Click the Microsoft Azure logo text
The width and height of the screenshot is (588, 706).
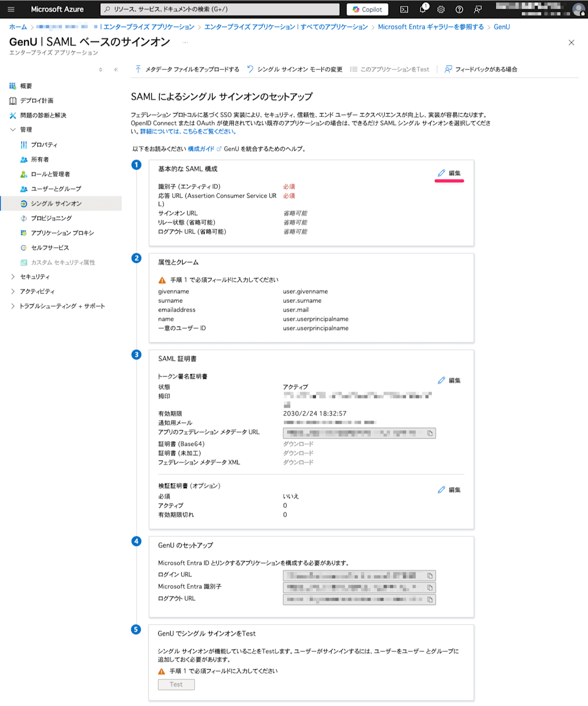(x=57, y=9)
